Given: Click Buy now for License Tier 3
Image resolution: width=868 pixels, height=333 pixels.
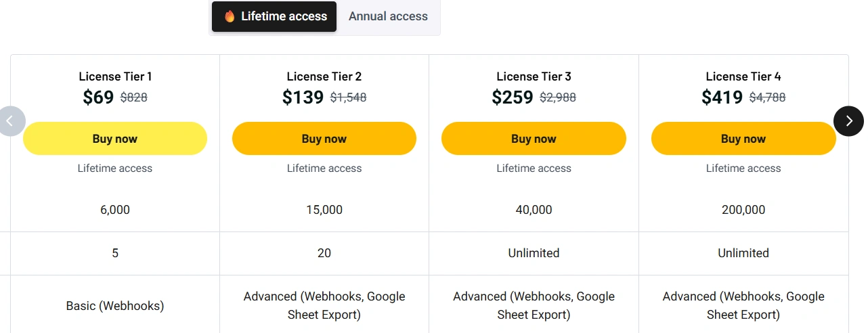Looking at the screenshot, I should [x=534, y=139].
